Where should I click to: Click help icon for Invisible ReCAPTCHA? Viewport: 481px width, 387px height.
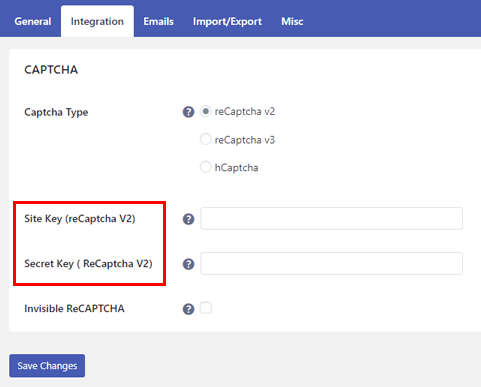[188, 309]
